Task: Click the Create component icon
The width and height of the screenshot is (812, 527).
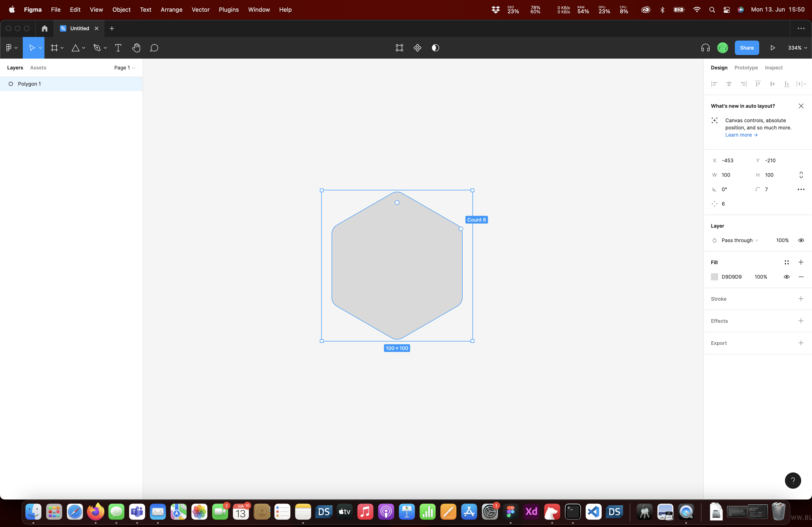Action: click(417, 48)
